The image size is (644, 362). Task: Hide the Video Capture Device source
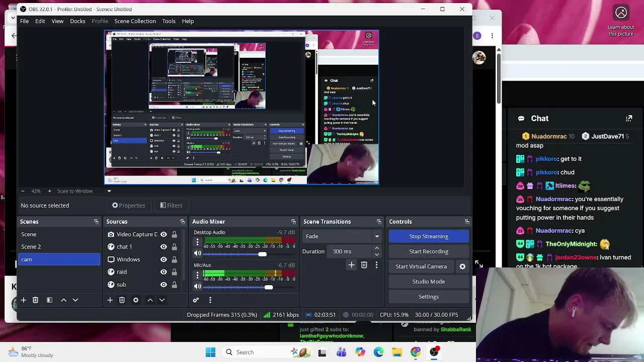pos(164,234)
